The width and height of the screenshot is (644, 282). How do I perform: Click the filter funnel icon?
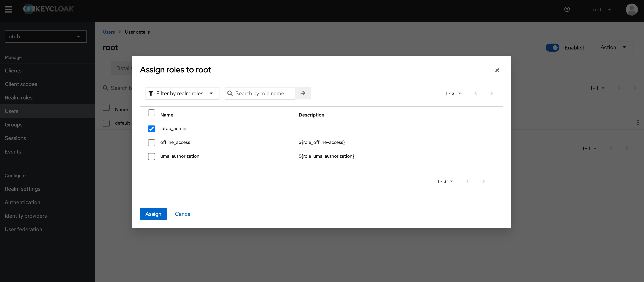pos(151,93)
